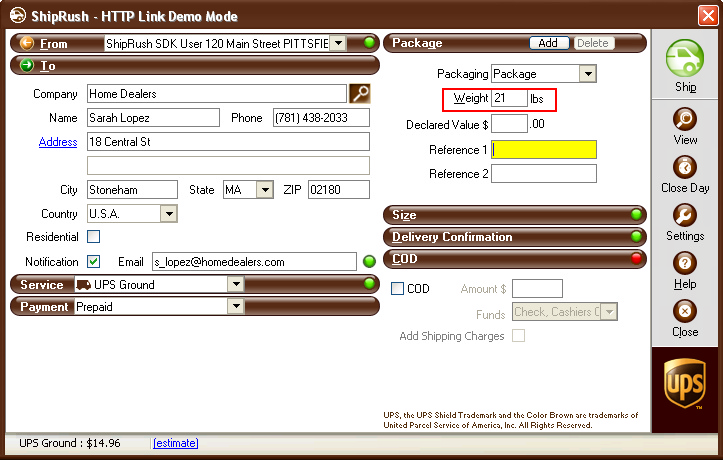Click the Delete package button
This screenshot has height=460, width=723.
pos(593,43)
